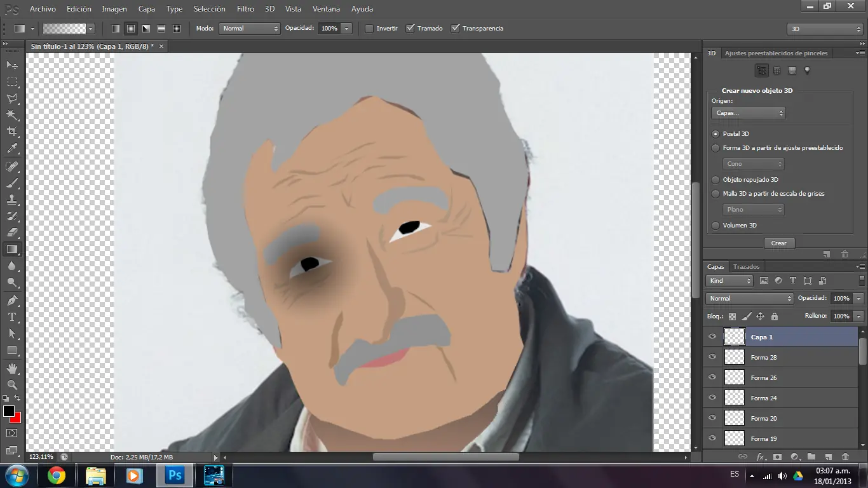Open the Layers panel Opacidad dropdown arrow
This screenshot has width=868, height=488.
pyautogui.click(x=859, y=298)
